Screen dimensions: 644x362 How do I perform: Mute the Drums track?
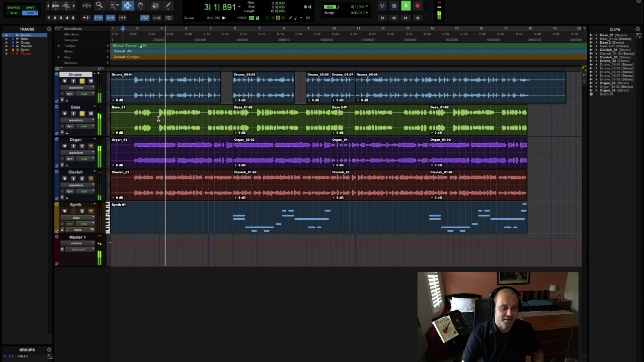tap(91, 81)
